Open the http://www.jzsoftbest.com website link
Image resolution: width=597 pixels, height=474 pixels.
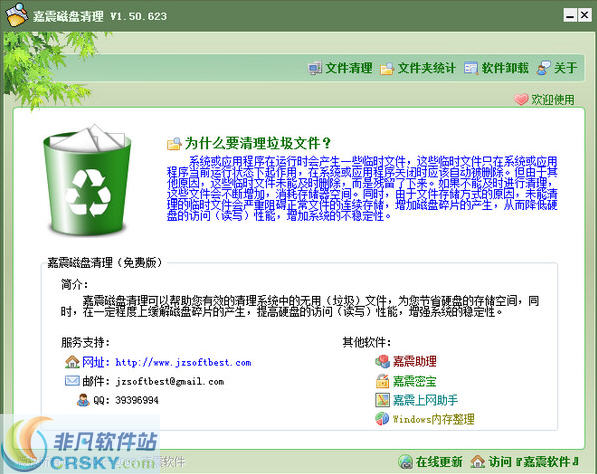[x=183, y=362]
